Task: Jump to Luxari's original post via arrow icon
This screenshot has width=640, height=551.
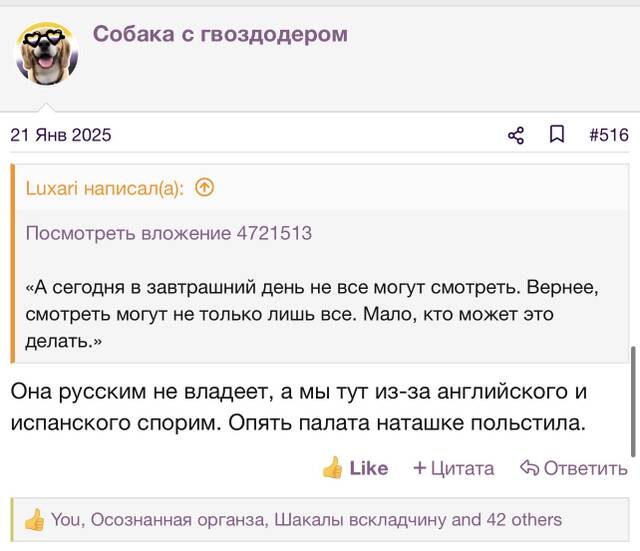Action: point(204,188)
